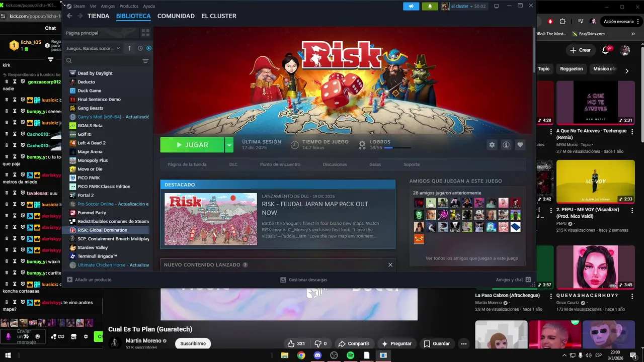The width and height of the screenshot is (644, 362).
Task: Switch Steam to Big Picture mode
Action: [496, 6]
